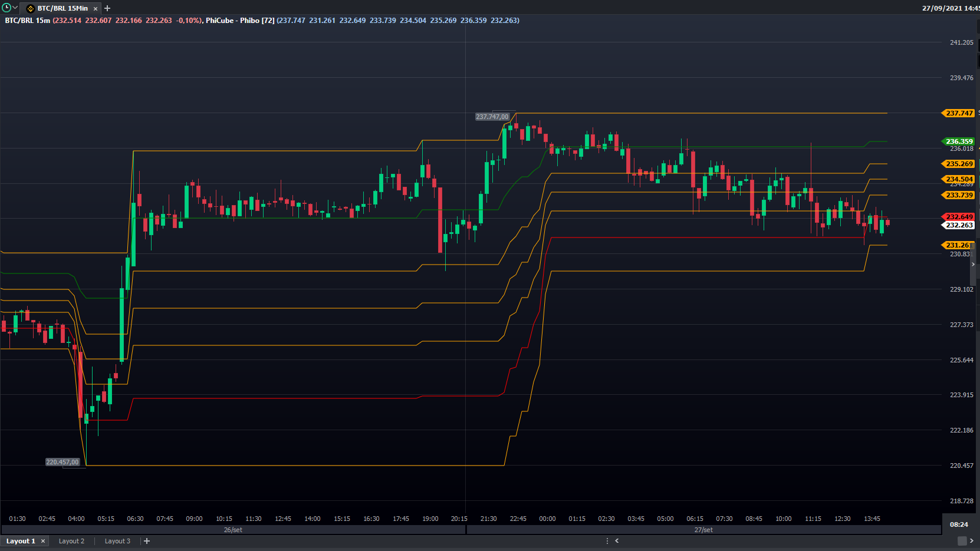Click the red 232.649 price label
Viewport: 980px width, 551px height.
click(959, 217)
